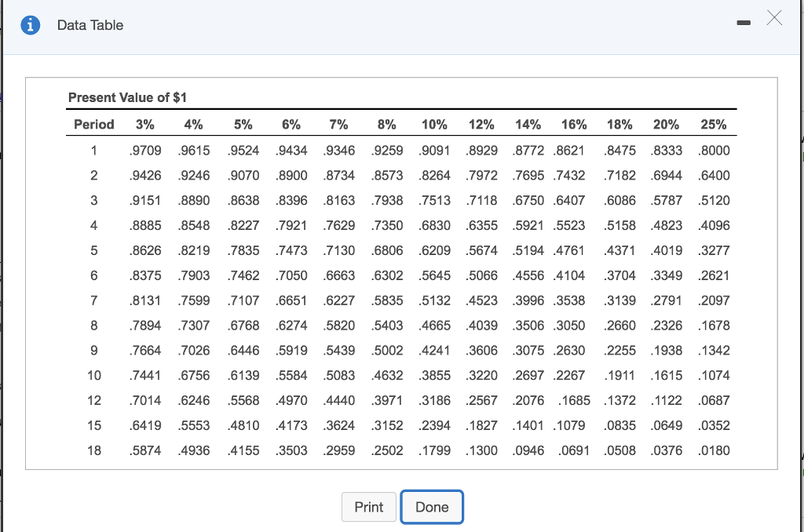
Task: Click the Print button
Action: tap(368, 507)
